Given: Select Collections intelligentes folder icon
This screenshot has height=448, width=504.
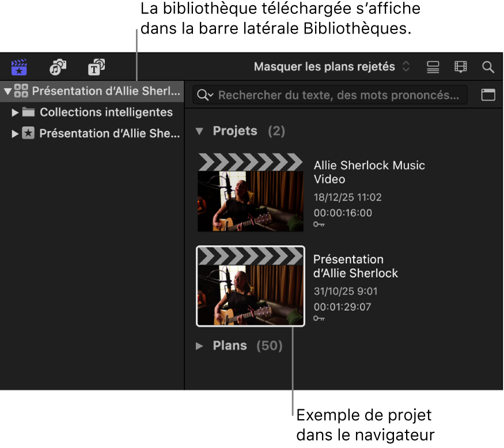Looking at the screenshot, I should pyautogui.click(x=29, y=112).
